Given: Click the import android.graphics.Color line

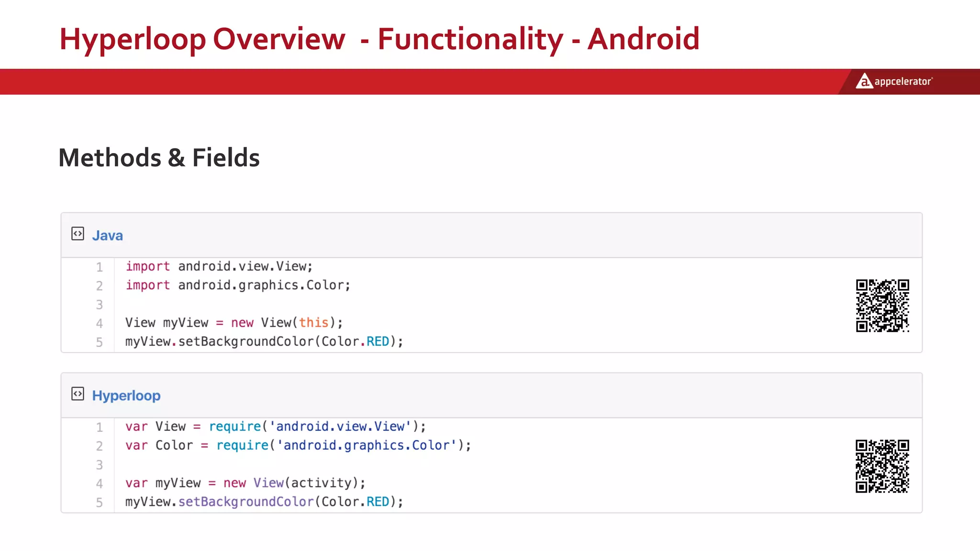Looking at the screenshot, I should point(238,285).
